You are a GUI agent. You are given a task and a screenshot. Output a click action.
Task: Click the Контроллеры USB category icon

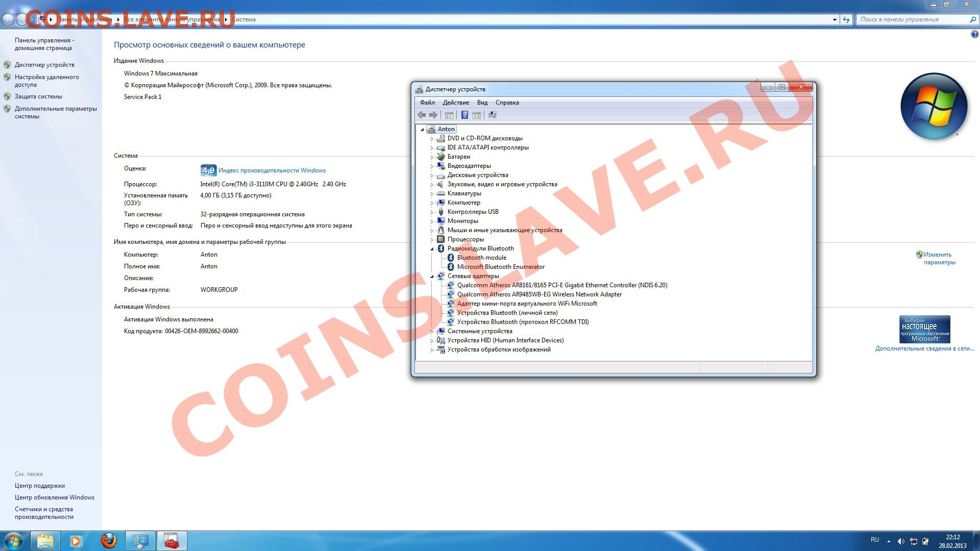441,212
